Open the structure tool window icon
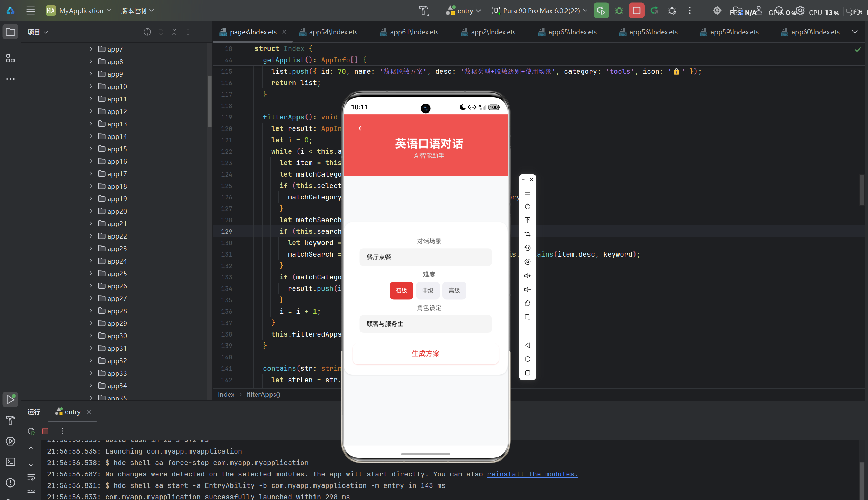The height and width of the screenshot is (500, 868). click(10, 58)
